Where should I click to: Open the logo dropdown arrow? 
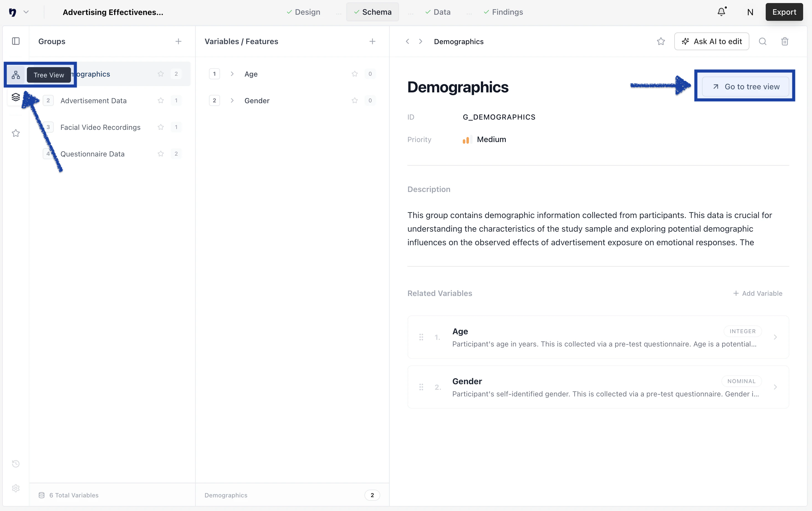click(26, 12)
